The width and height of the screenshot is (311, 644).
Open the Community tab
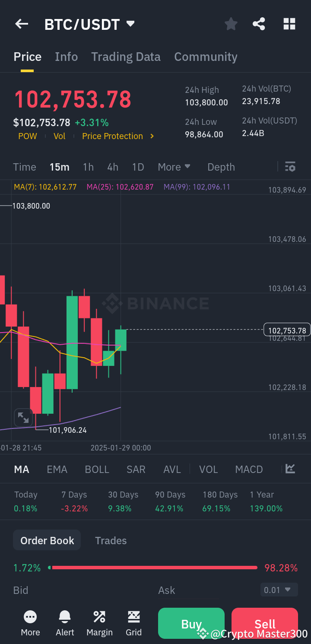pos(206,57)
